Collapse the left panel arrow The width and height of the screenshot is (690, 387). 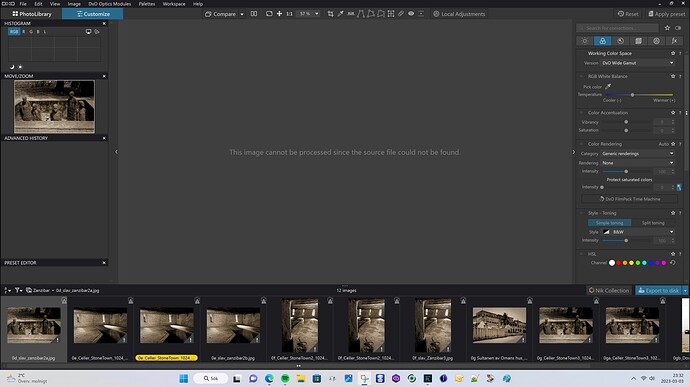(x=117, y=152)
